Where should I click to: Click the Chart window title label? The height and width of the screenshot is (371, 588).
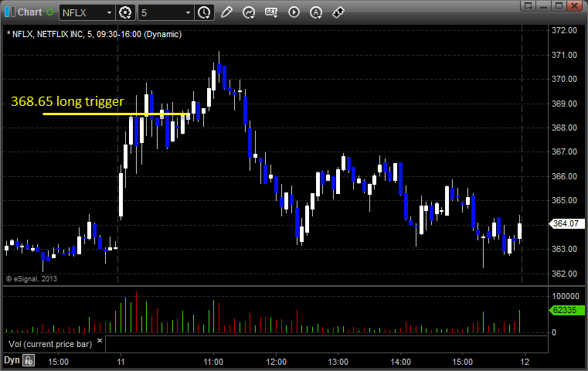coord(29,12)
